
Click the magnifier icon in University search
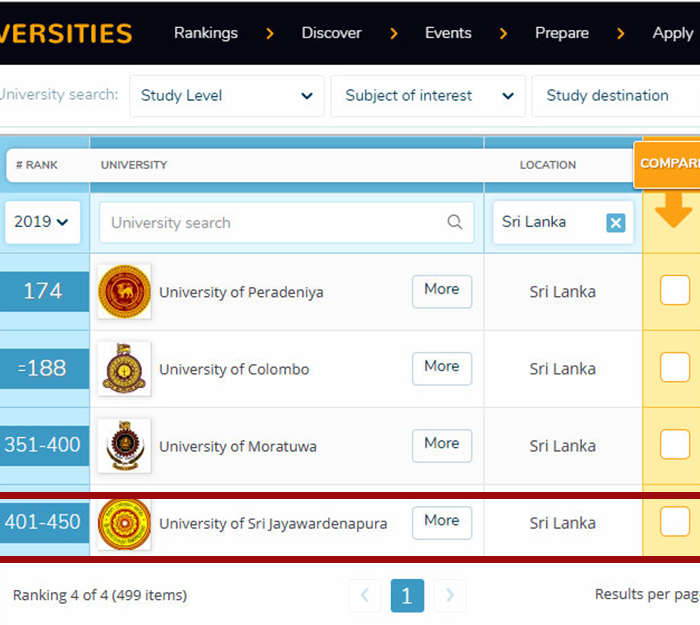coord(454,222)
